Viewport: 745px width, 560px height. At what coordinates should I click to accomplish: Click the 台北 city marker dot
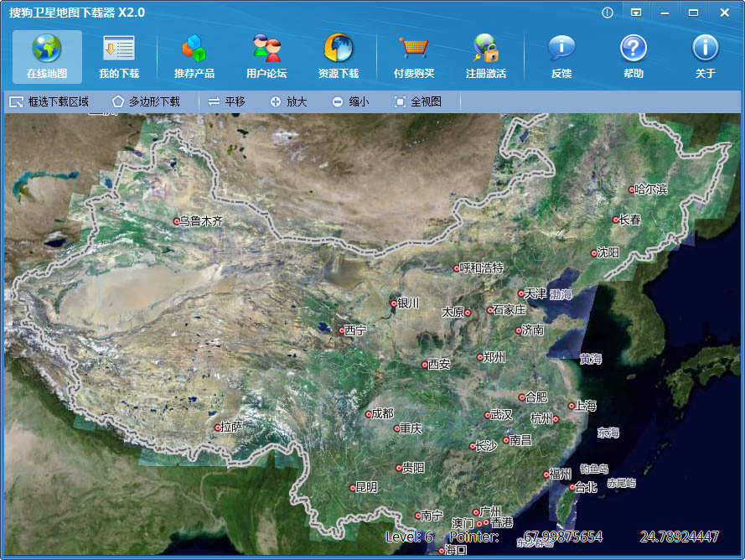572,488
